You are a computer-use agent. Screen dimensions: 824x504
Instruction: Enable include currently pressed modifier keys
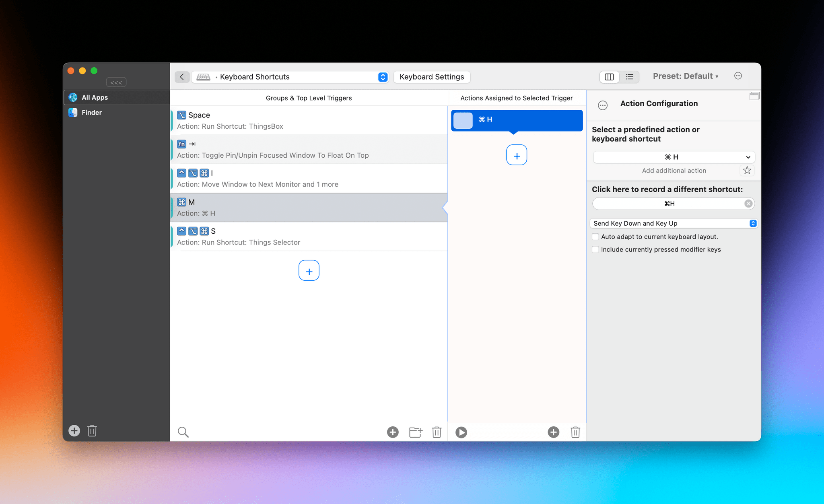point(595,249)
